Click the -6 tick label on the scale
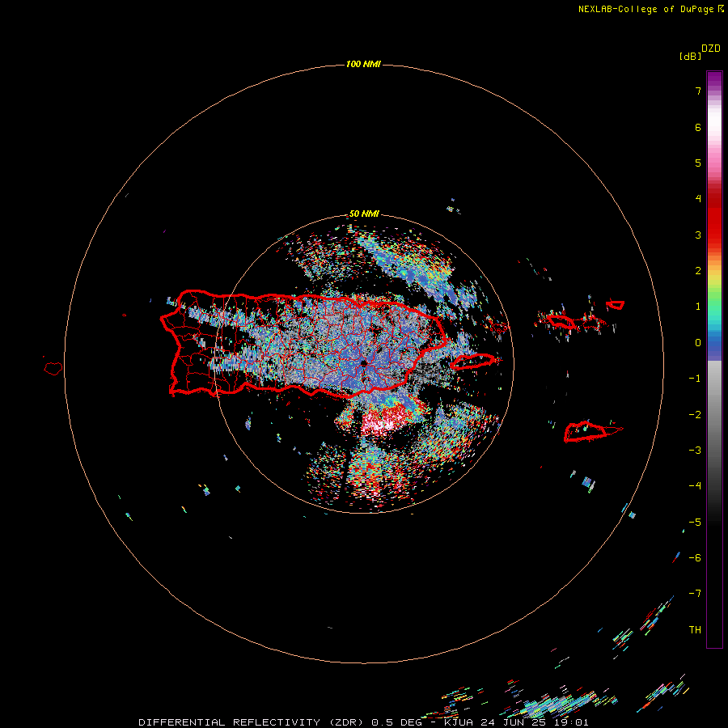 click(x=695, y=558)
